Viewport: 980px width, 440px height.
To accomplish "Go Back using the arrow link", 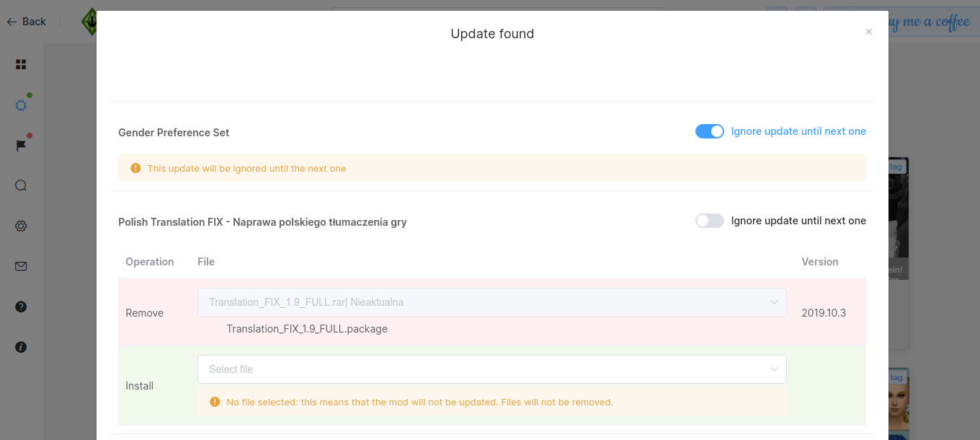I will (26, 22).
